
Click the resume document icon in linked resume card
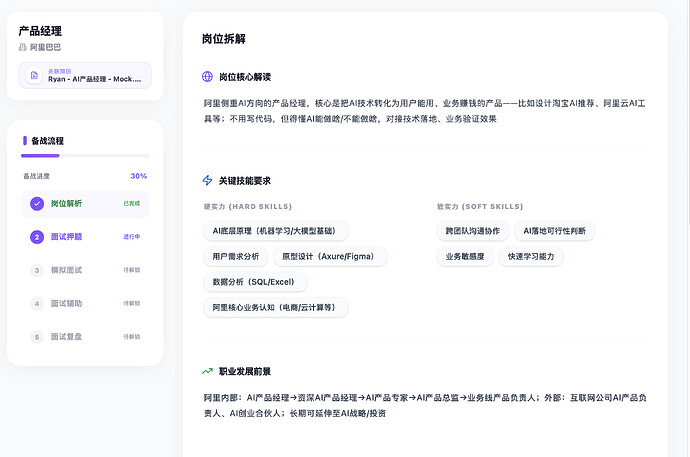(34, 75)
